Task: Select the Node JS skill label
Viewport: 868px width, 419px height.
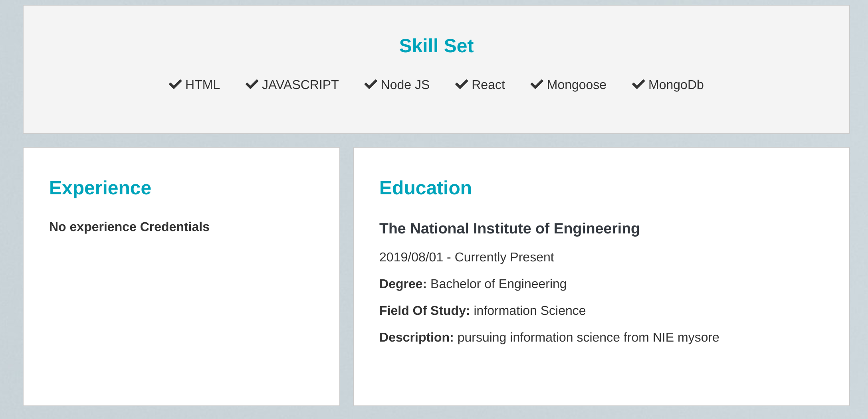Action: click(405, 85)
